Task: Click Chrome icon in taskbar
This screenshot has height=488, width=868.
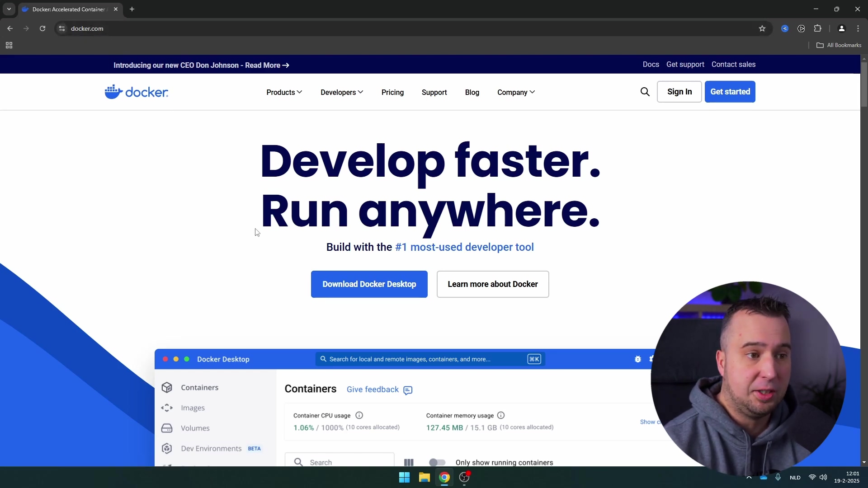Action: tap(444, 477)
